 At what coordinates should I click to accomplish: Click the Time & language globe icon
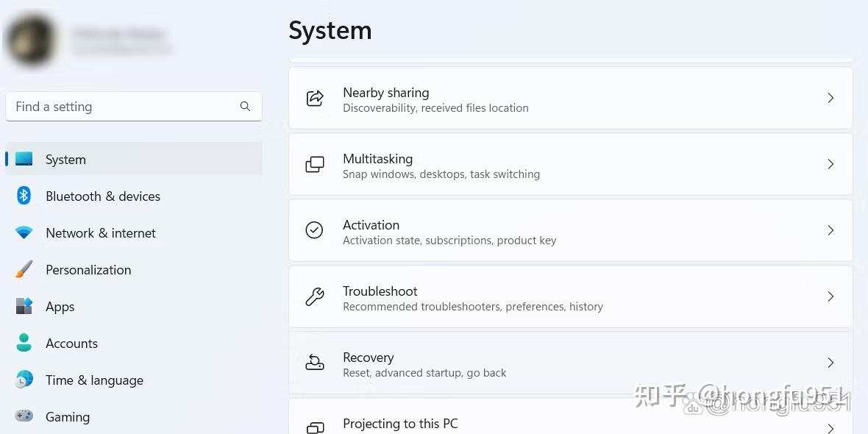24,380
